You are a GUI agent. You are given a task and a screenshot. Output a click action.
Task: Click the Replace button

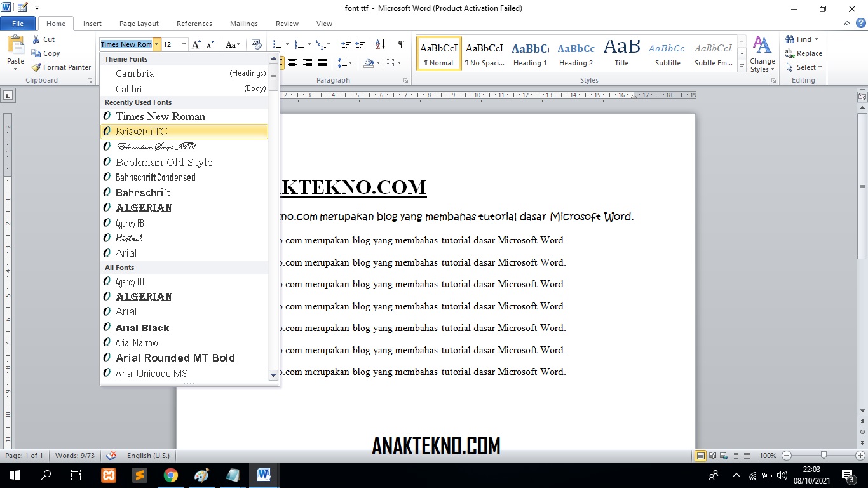point(804,53)
